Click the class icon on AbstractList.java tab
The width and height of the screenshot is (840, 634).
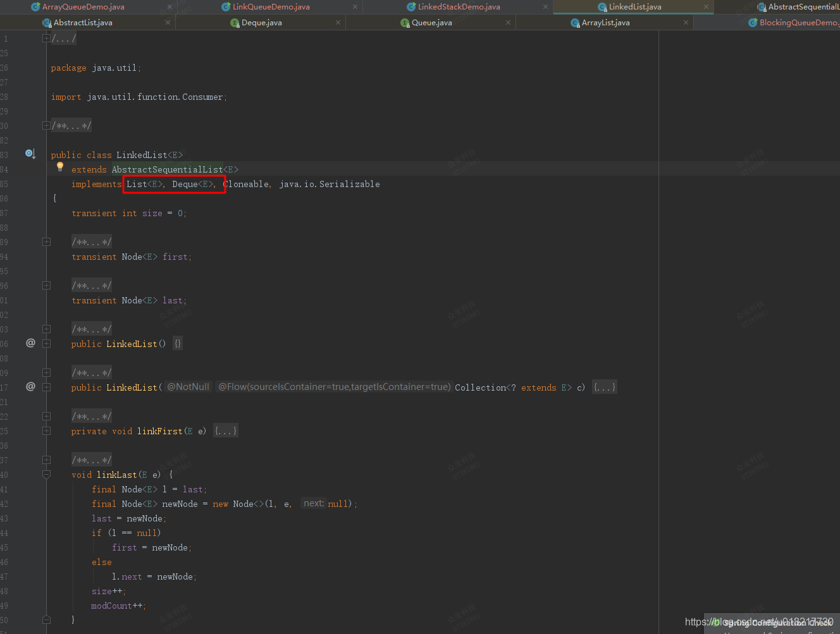pos(47,23)
